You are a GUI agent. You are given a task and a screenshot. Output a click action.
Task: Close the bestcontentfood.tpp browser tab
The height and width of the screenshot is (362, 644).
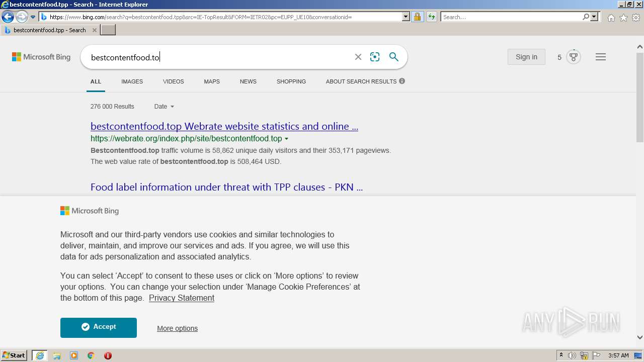[95, 30]
